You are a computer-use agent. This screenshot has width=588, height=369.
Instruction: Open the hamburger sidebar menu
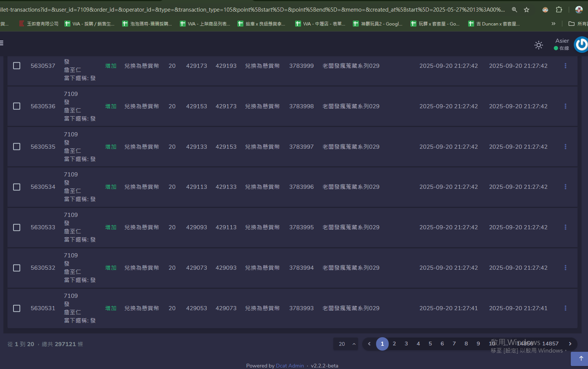click(x=2, y=43)
